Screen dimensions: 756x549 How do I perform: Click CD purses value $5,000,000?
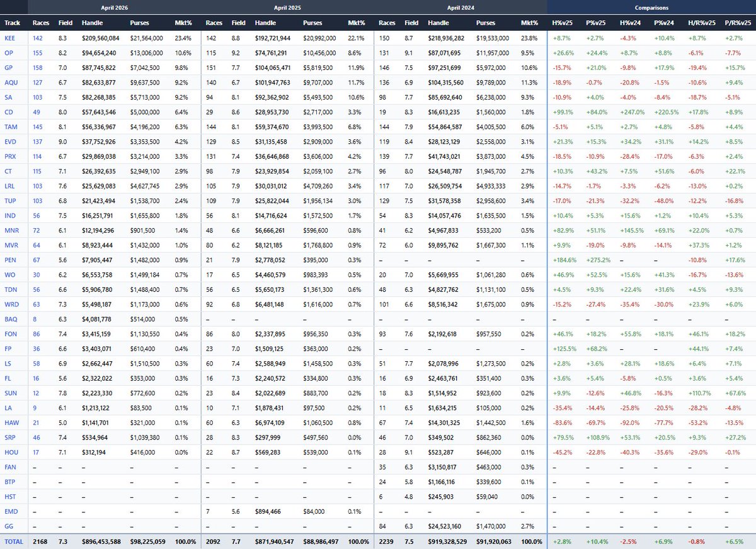145,111
